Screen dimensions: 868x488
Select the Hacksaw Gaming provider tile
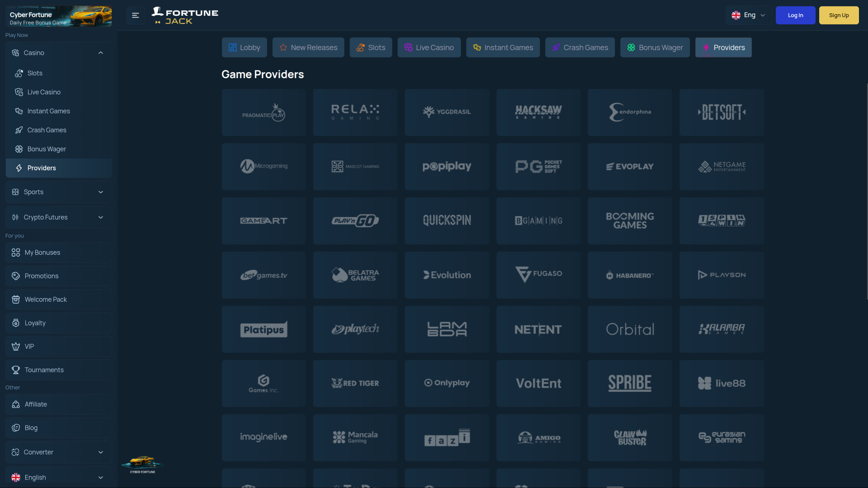[538, 113]
